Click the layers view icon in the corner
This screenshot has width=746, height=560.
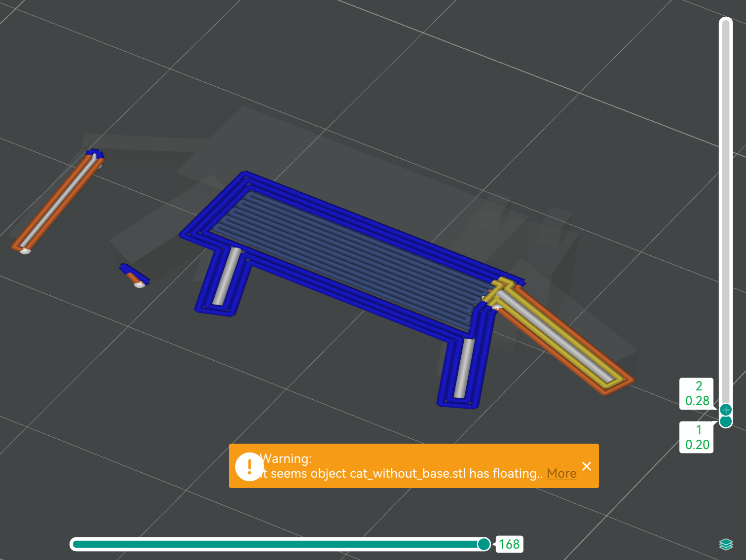[726, 544]
